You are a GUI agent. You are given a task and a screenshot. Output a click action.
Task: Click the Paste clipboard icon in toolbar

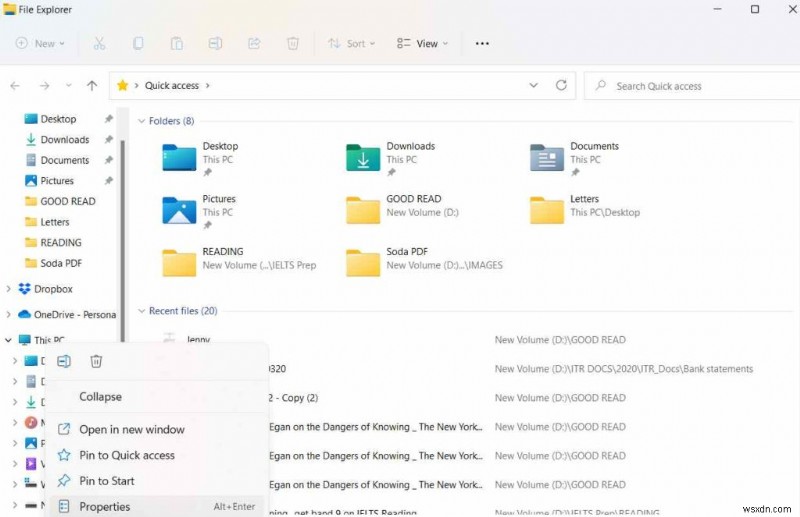pyautogui.click(x=177, y=44)
